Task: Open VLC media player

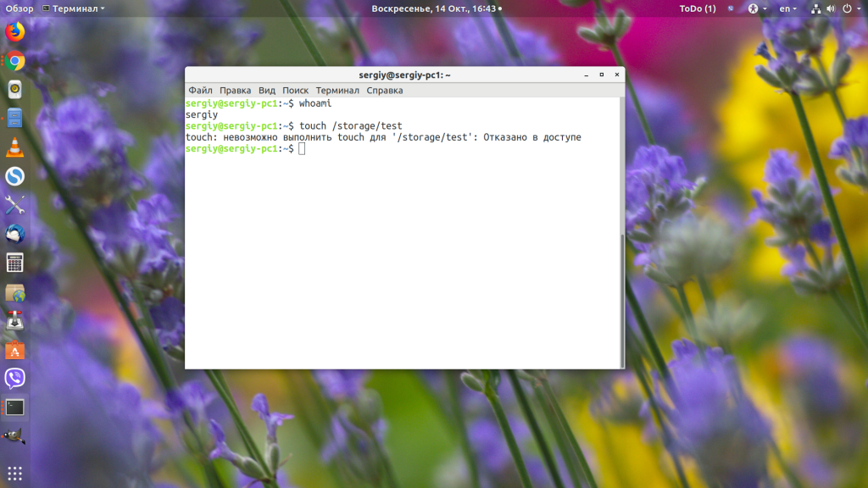Action: [15, 147]
